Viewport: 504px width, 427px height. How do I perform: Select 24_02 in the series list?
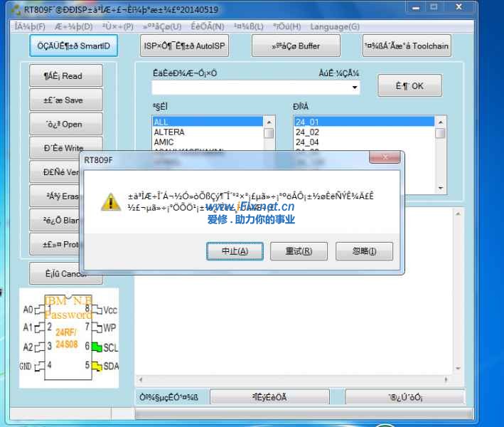coord(307,132)
